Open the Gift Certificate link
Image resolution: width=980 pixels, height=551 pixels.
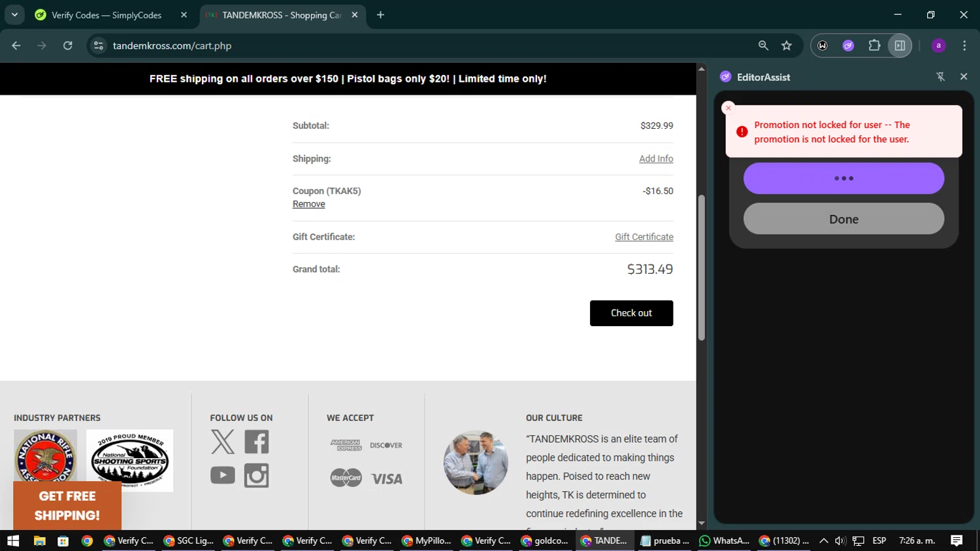(644, 237)
